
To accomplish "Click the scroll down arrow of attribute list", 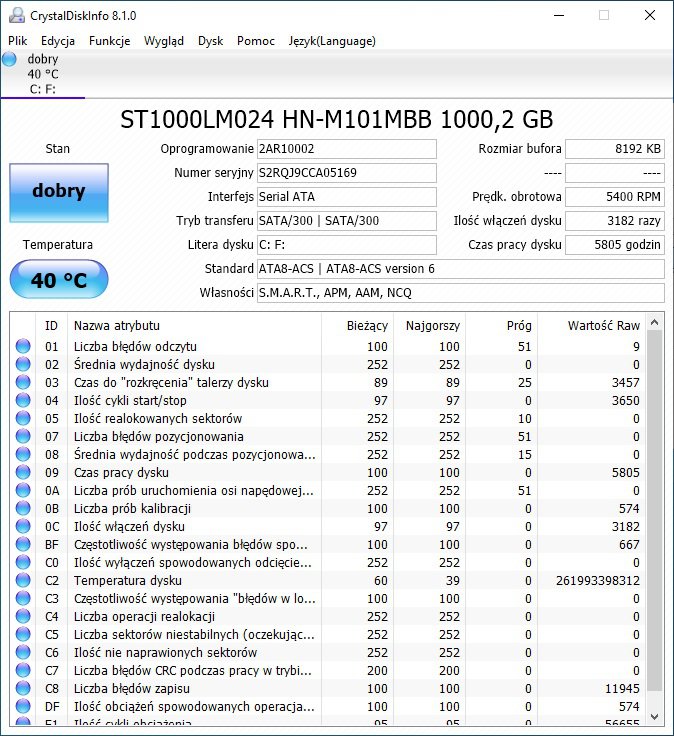I will coord(655,716).
